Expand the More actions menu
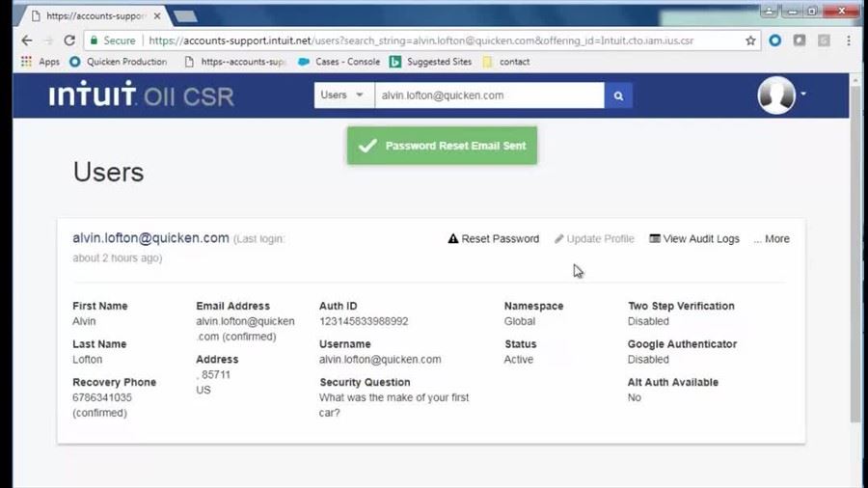This screenshot has width=868, height=488. [x=772, y=238]
